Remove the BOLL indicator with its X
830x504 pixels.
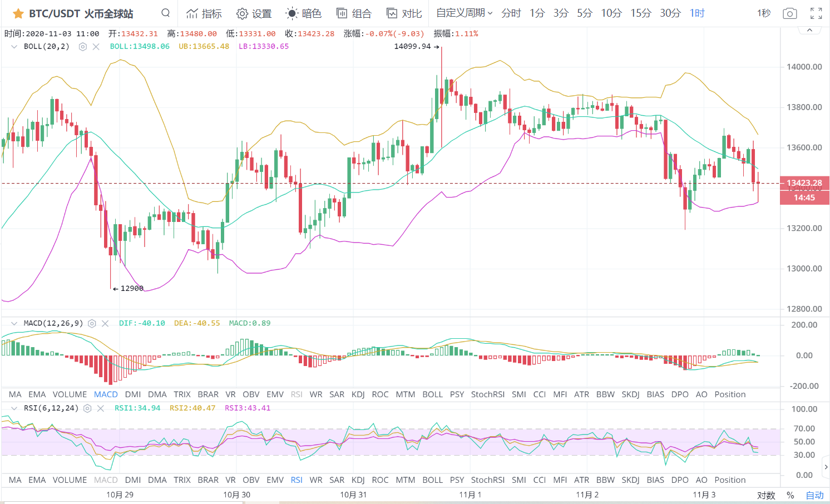pos(96,47)
